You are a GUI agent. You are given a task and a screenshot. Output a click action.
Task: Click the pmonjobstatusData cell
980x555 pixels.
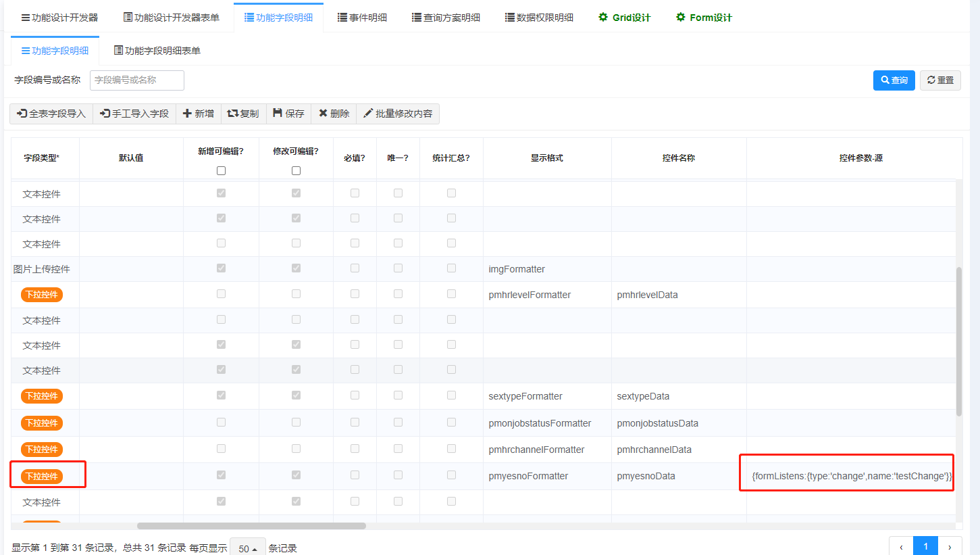pyautogui.click(x=679, y=423)
